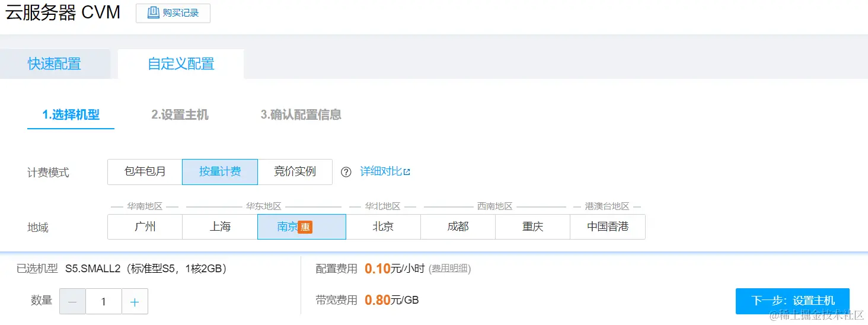Open the 详细对比 link
Viewport: 868px width, 325px height.
coord(385,172)
